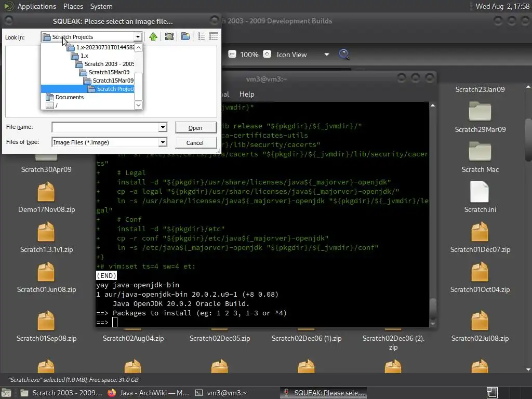This screenshot has height=399, width=532.
Task: Open the System menu
Action: (x=101, y=6)
